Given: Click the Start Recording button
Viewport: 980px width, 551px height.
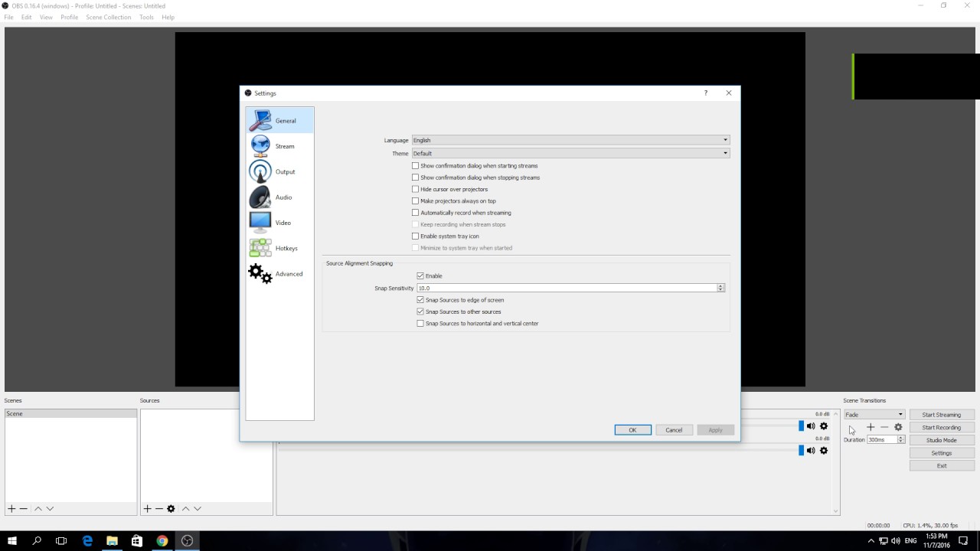Looking at the screenshot, I should pos(941,427).
